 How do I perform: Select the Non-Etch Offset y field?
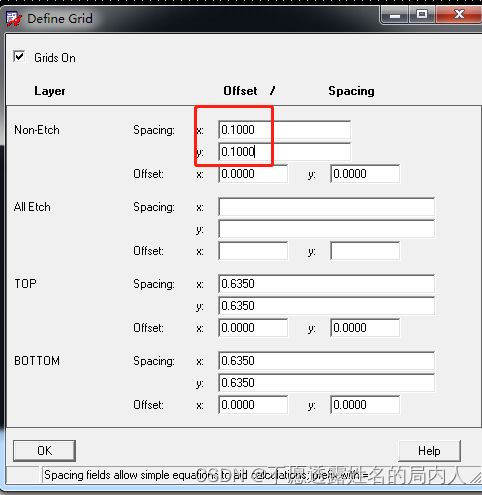tap(365, 174)
